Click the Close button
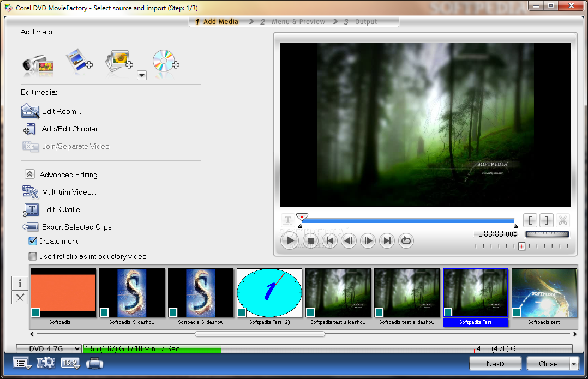588x379 pixels. (x=548, y=364)
